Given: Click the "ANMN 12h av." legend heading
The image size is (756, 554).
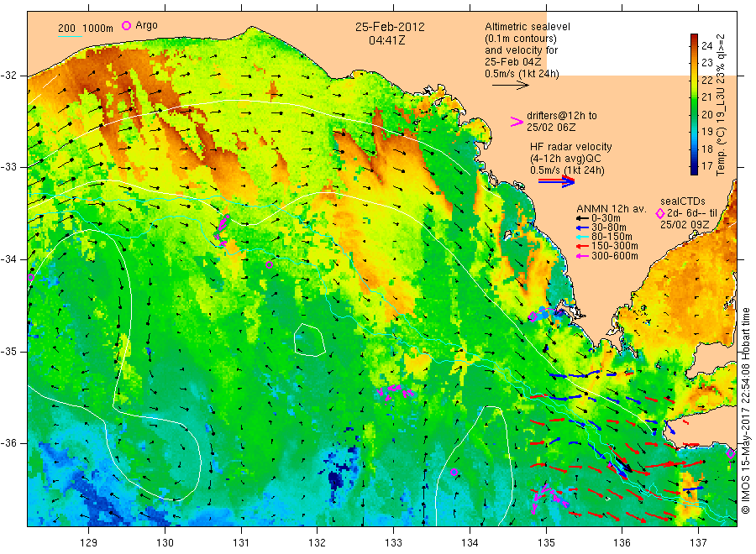Looking at the screenshot, I should click(611, 209).
